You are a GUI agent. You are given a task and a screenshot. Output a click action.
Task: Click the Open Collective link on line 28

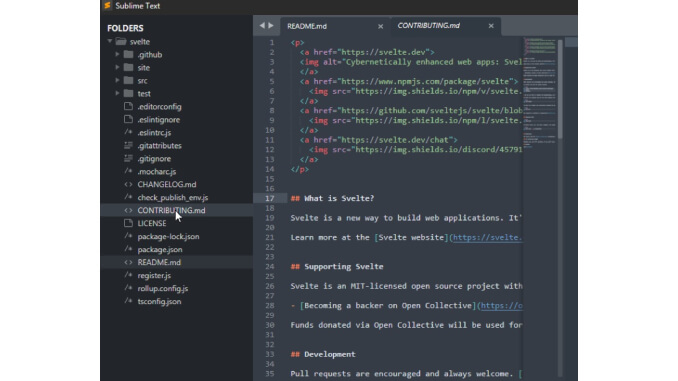coord(502,306)
